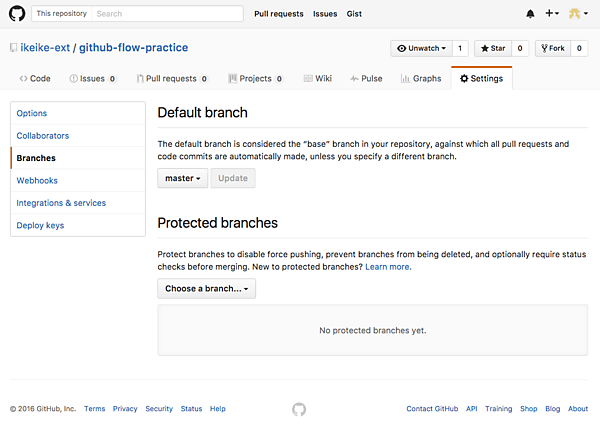600x426 pixels.
Task: Expand the master default branch selector
Action: pyautogui.click(x=182, y=178)
